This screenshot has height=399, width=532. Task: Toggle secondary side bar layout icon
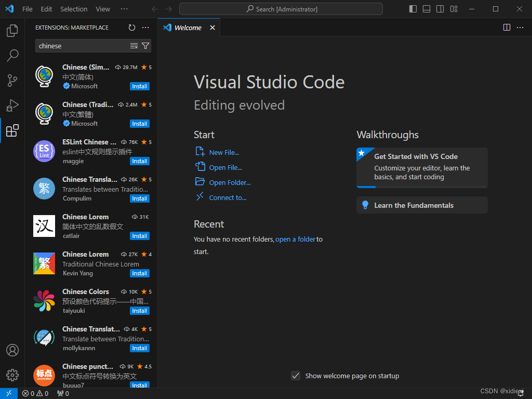point(440,9)
